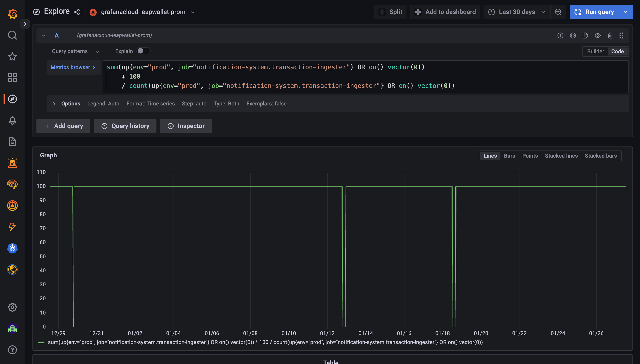Open Query history

click(x=125, y=126)
